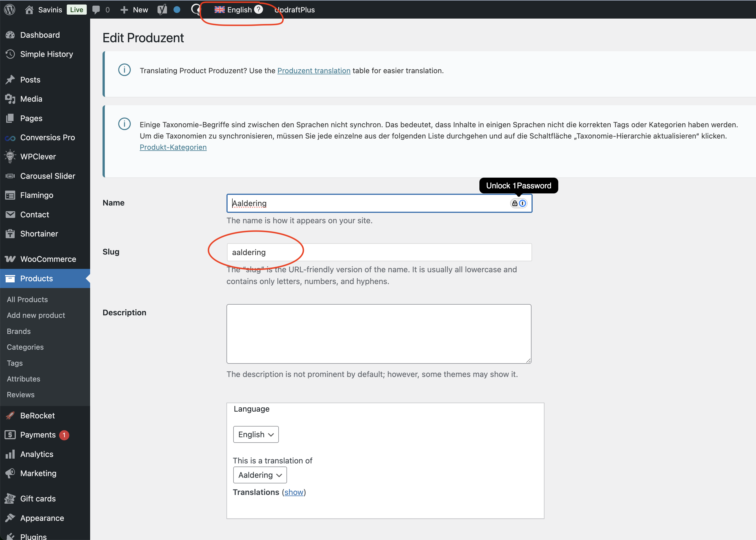Click the language help question mark icon
The height and width of the screenshot is (540, 756).
pyautogui.click(x=258, y=10)
